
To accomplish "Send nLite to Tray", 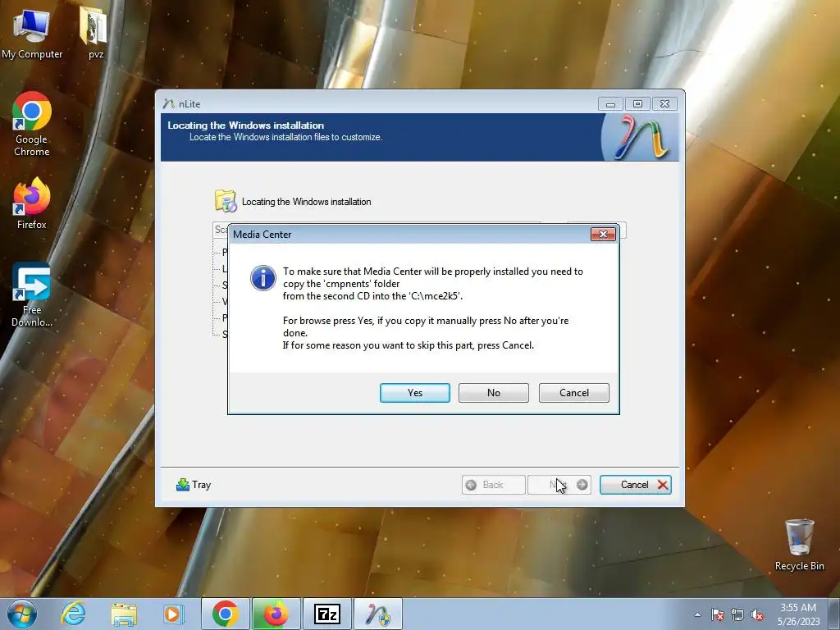I will [194, 485].
